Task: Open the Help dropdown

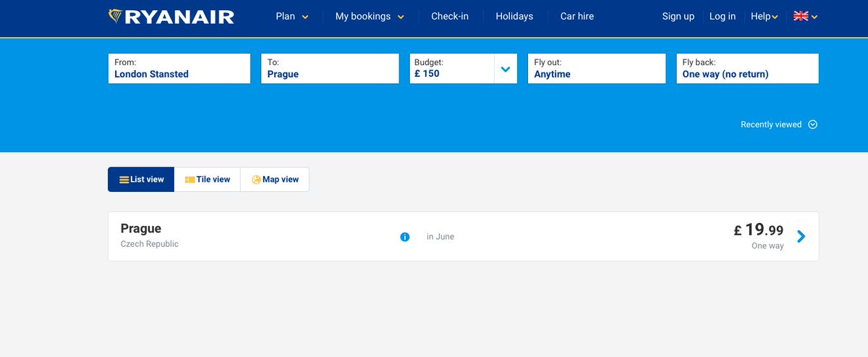Action: (x=765, y=17)
